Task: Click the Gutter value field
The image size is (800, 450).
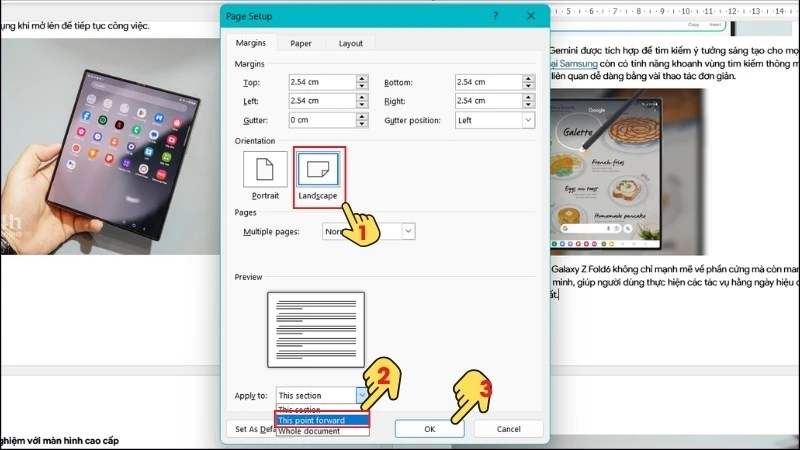Action: click(322, 120)
